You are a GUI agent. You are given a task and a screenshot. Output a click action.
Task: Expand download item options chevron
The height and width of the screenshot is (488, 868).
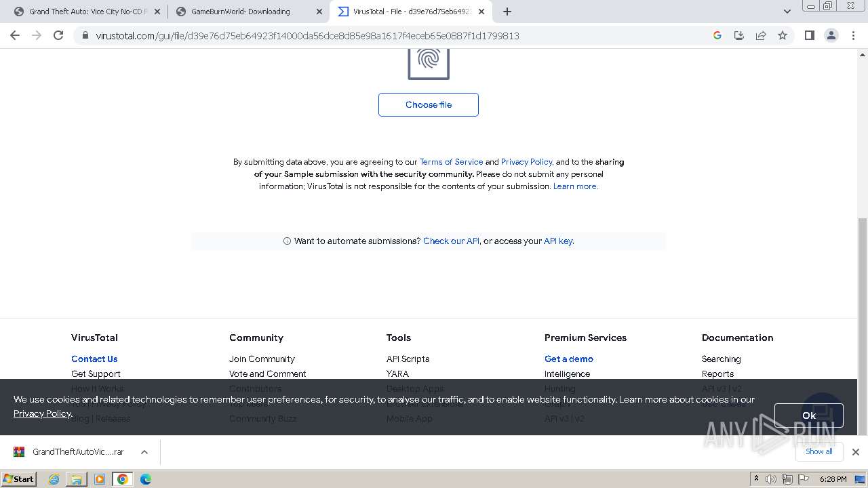(144, 452)
